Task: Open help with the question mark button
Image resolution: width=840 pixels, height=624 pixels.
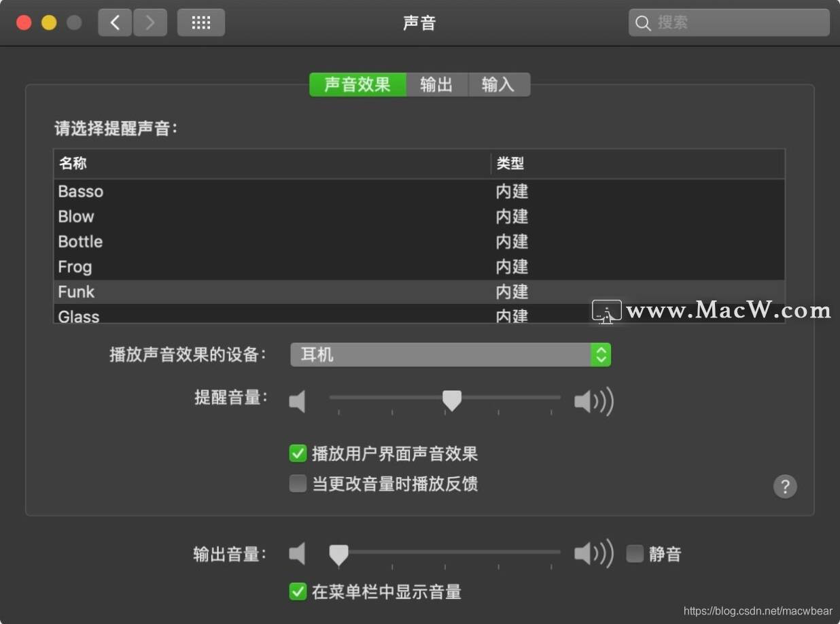Action: pos(785,486)
